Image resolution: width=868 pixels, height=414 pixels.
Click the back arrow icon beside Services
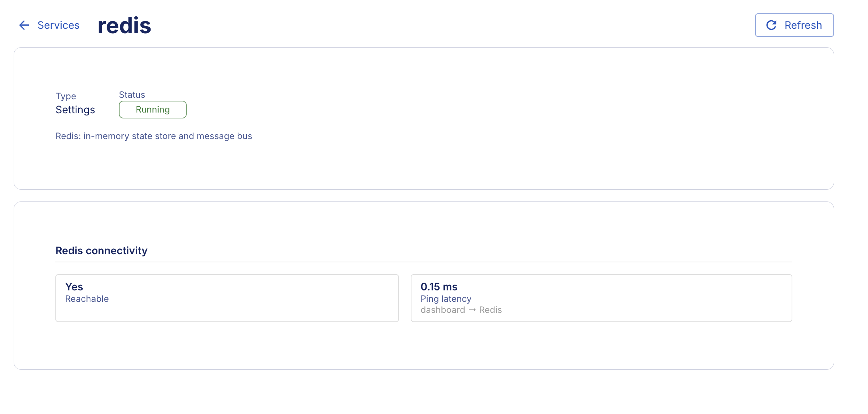pos(24,25)
